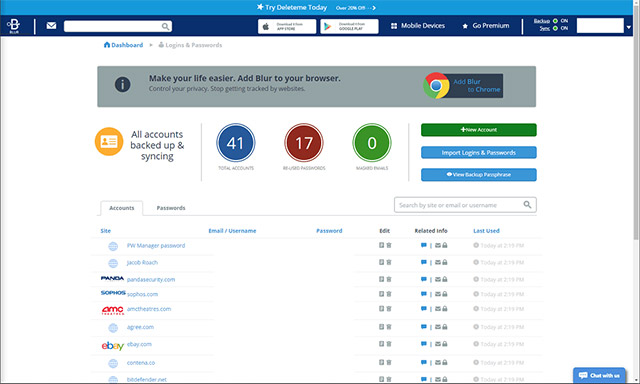The height and width of the screenshot is (384, 640).
Task: Edit the contena.co account
Action: tap(381, 362)
